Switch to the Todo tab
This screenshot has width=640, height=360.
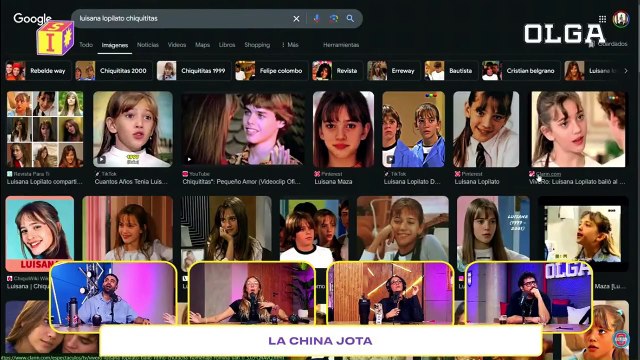pos(86,45)
